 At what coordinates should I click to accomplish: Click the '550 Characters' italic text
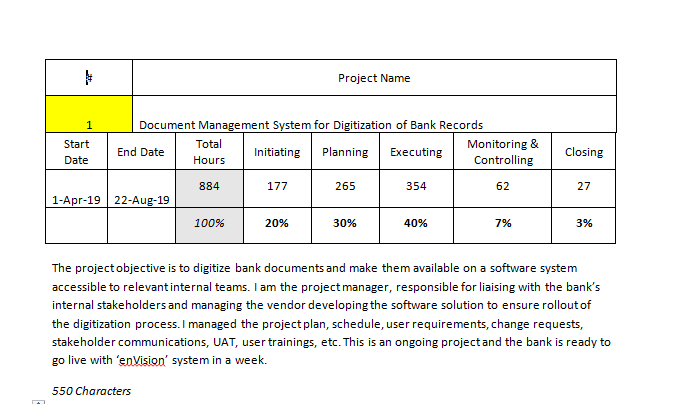pyautogui.click(x=91, y=391)
